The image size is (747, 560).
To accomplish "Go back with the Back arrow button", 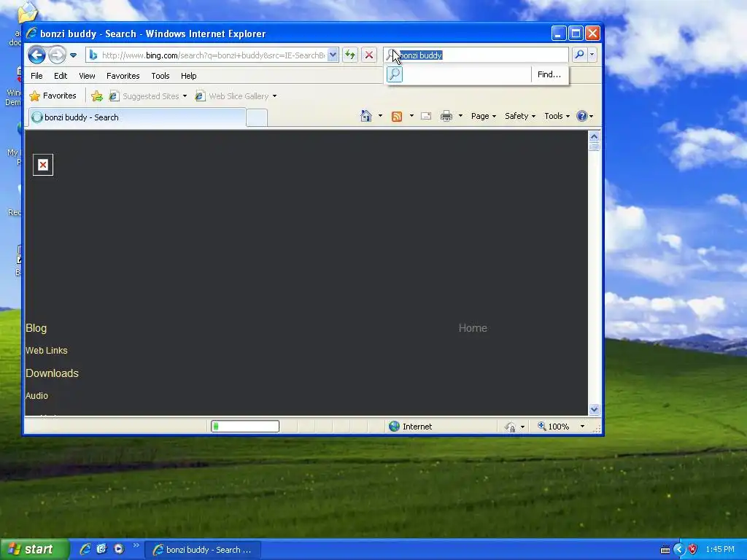I will [x=36, y=55].
